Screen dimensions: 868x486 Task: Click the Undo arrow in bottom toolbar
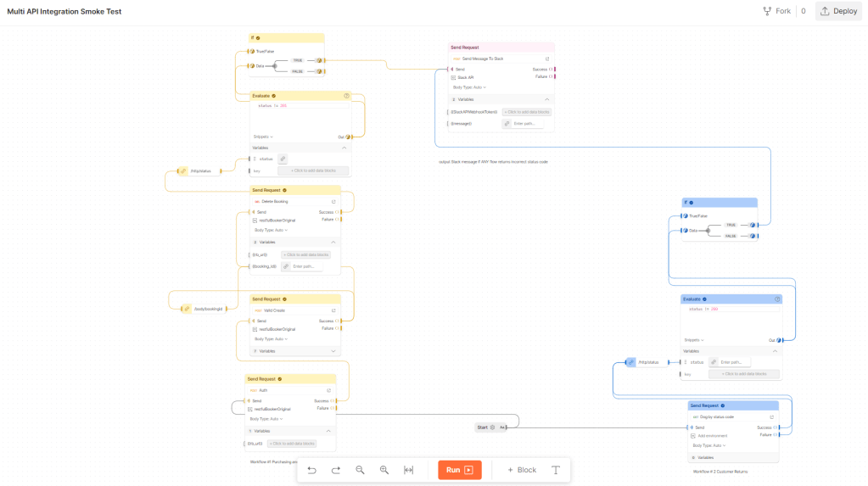(311, 470)
